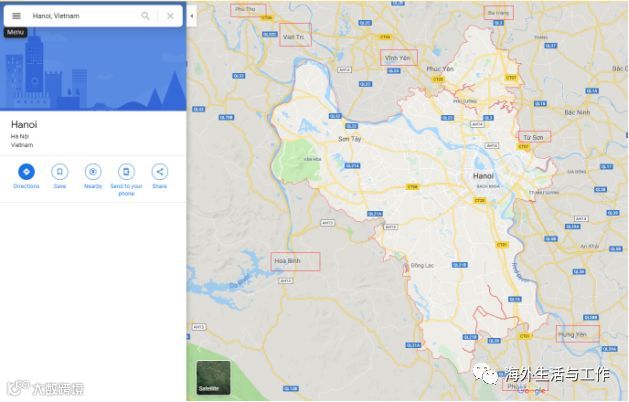Click the Share icon
The height and width of the screenshot is (402, 629).
(x=160, y=172)
